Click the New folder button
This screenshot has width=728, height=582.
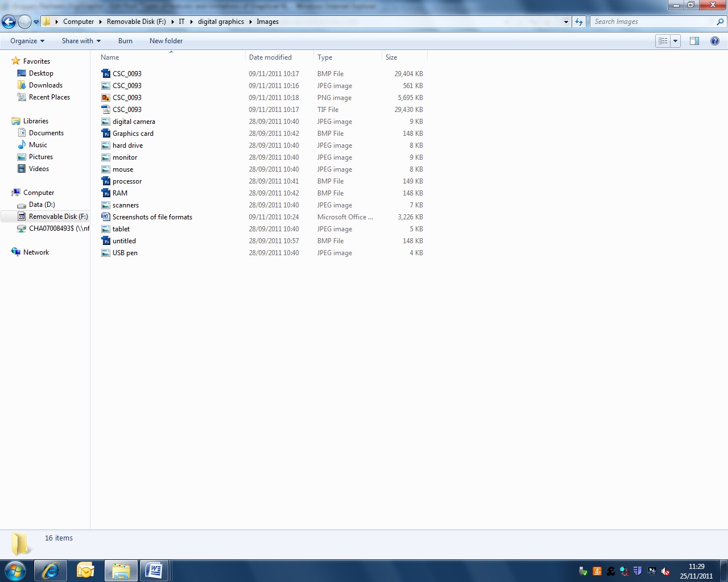click(x=166, y=41)
